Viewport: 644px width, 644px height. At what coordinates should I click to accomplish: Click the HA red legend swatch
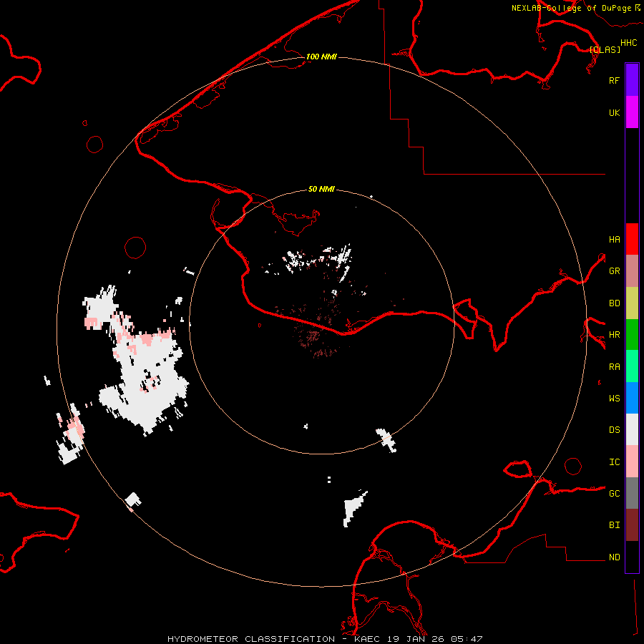click(x=632, y=239)
